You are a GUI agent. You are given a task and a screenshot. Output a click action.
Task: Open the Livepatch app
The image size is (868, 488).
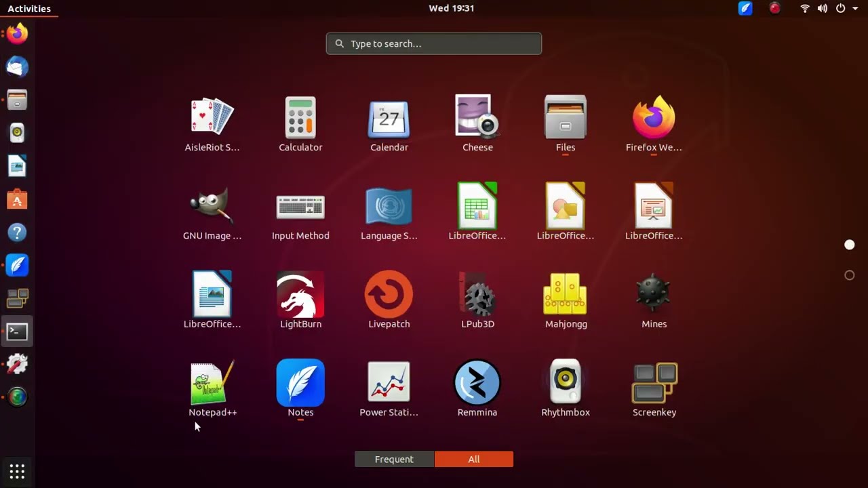tap(389, 300)
